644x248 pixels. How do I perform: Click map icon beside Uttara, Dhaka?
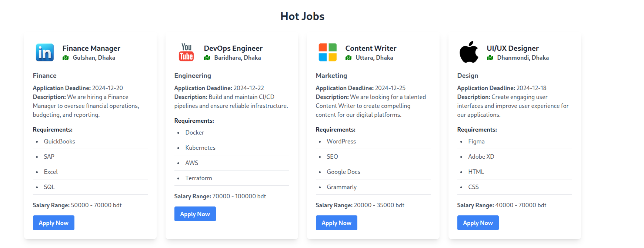pos(348,58)
